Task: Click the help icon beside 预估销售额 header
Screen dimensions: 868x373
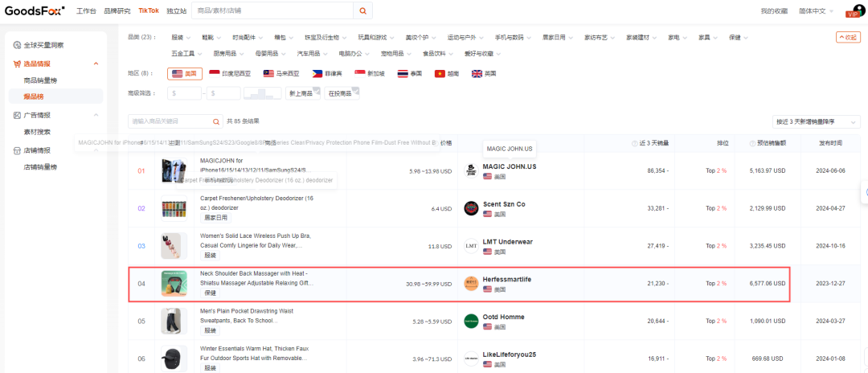Action: pos(753,143)
